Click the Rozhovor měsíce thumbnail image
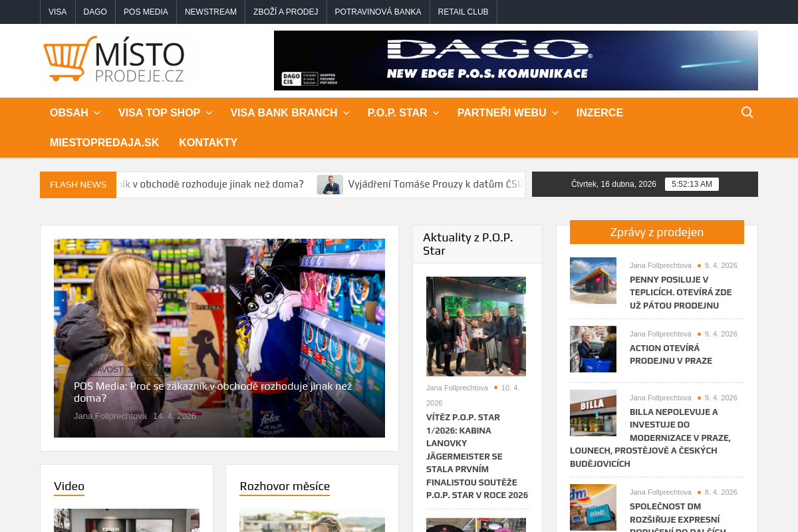This screenshot has width=798, height=532. coord(312,521)
